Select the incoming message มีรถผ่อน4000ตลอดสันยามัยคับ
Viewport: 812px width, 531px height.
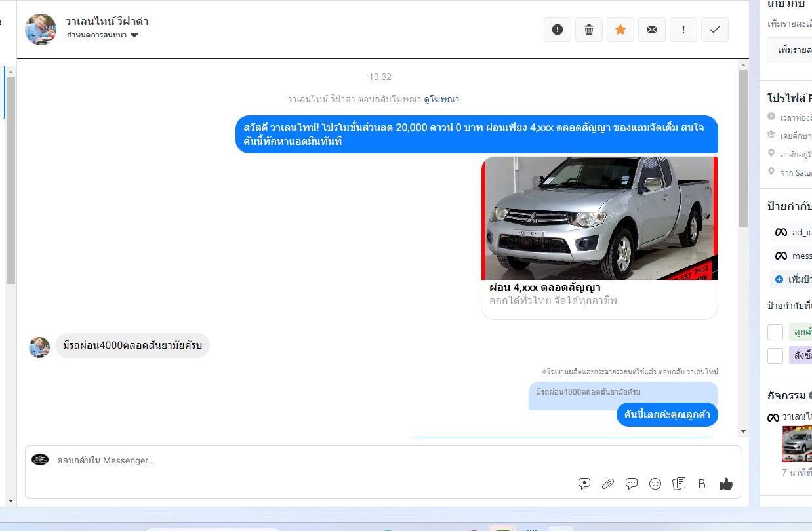(x=132, y=345)
